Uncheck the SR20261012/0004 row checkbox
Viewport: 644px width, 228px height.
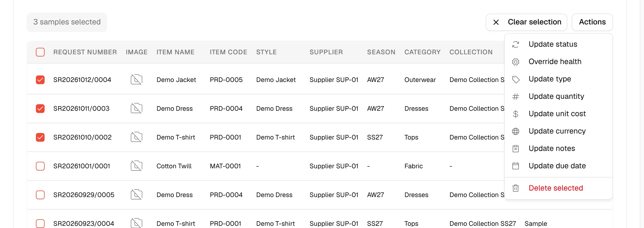tap(40, 80)
